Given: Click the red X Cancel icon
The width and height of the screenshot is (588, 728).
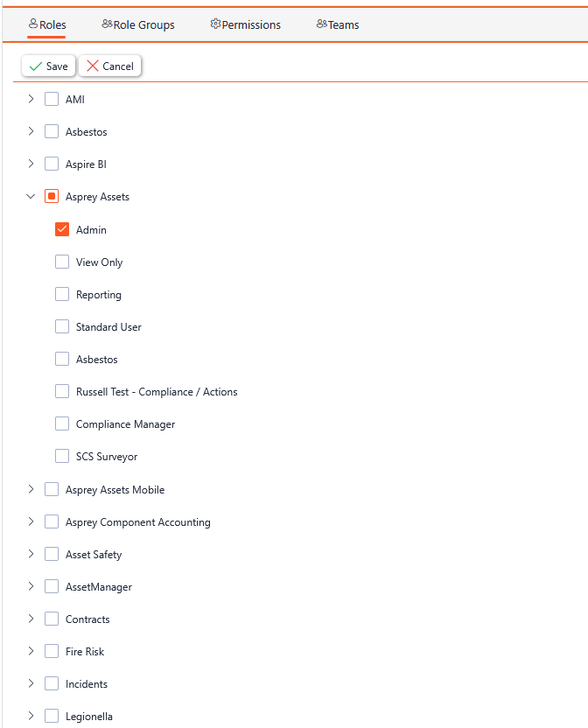Looking at the screenshot, I should (x=93, y=66).
